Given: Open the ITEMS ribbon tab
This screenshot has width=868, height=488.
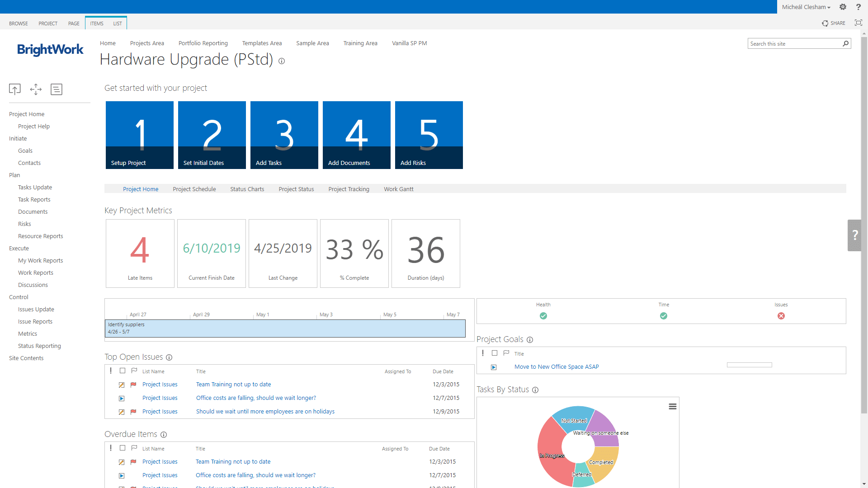Looking at the screenshot, I should 97,23.
